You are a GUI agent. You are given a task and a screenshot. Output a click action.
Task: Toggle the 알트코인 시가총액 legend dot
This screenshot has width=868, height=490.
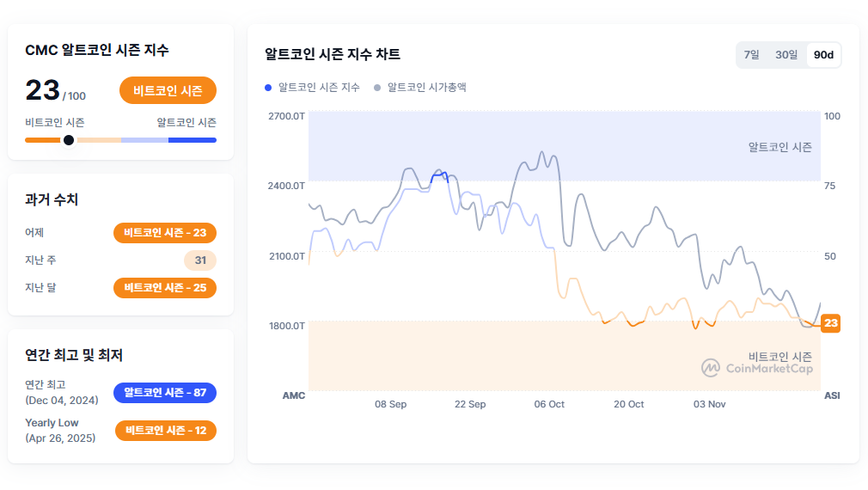(378, 88)
